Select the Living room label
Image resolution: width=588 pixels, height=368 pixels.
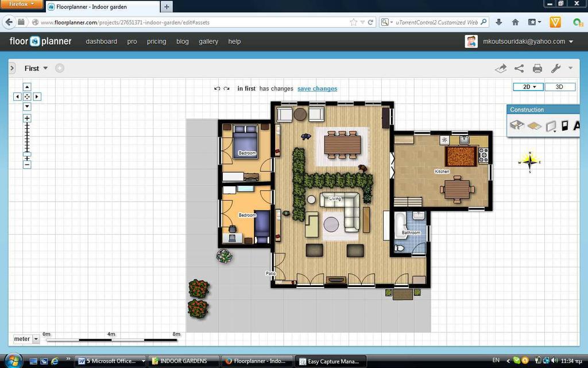click(x=335, y=198)
